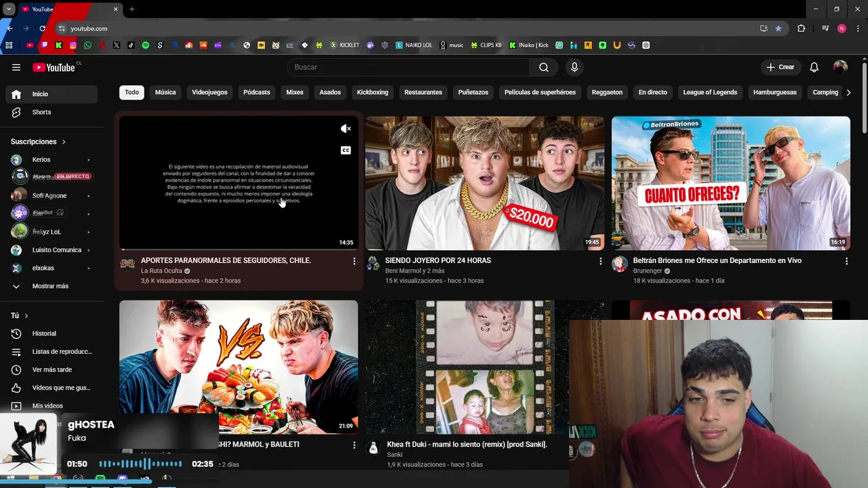Open the Spotify bookmark
Screen dimensions: 868x488
coord(145,45)
